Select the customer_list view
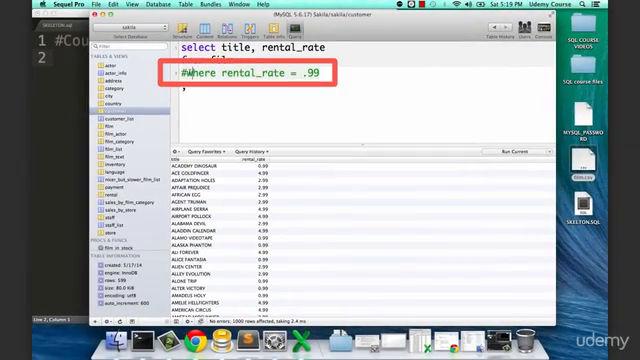The height and width of the screenshot is (360, 640). pos(119,119)
